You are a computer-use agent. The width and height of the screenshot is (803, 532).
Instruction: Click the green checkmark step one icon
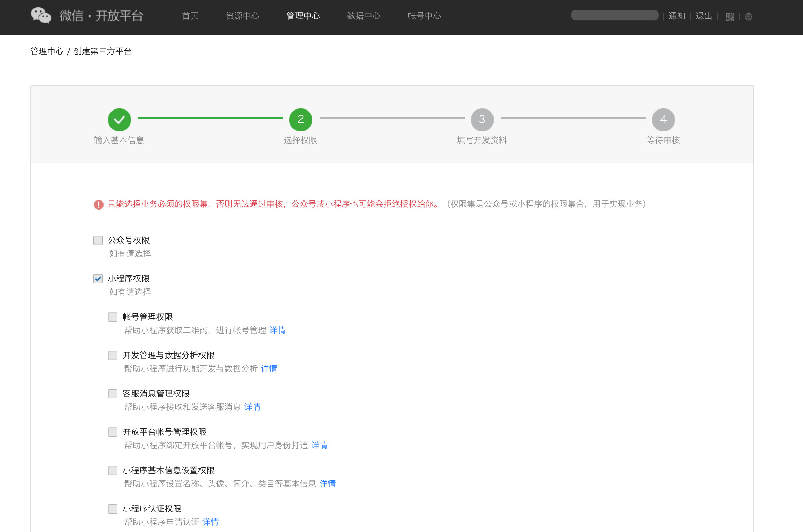[x=119, y=120]
